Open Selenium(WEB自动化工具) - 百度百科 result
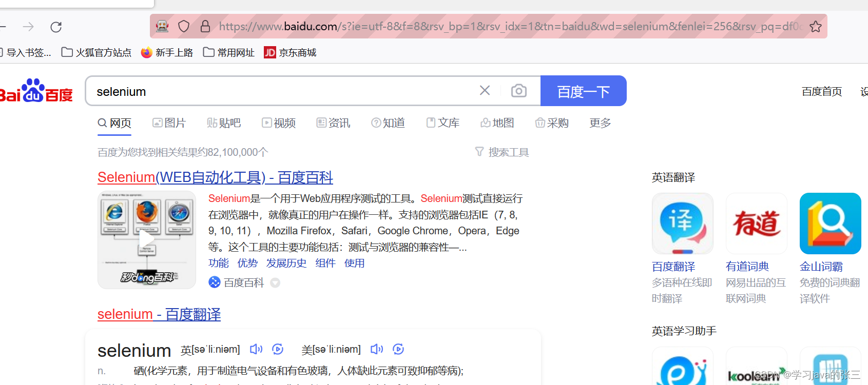868x385 pixels. point(215,177)
